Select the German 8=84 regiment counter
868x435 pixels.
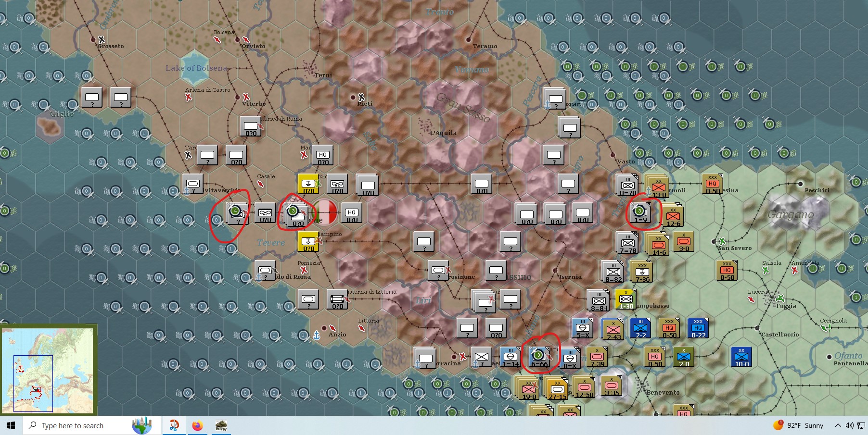coord(599,300)
